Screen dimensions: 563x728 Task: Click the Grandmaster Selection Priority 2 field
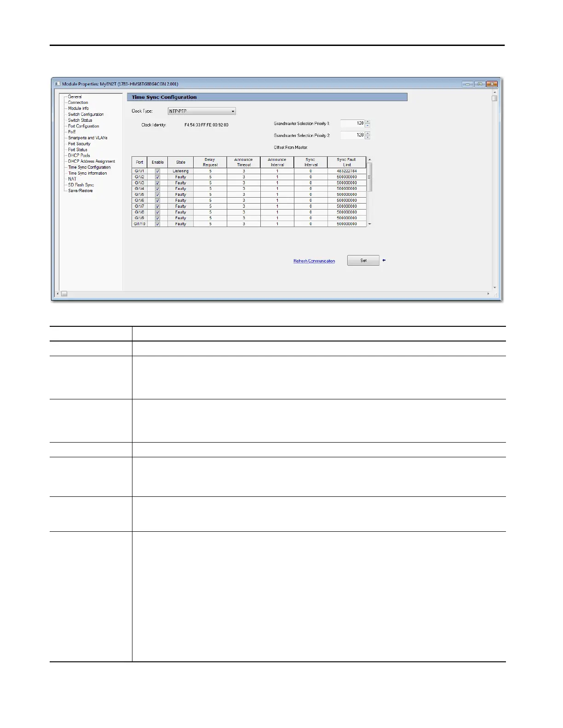(352, 135)
